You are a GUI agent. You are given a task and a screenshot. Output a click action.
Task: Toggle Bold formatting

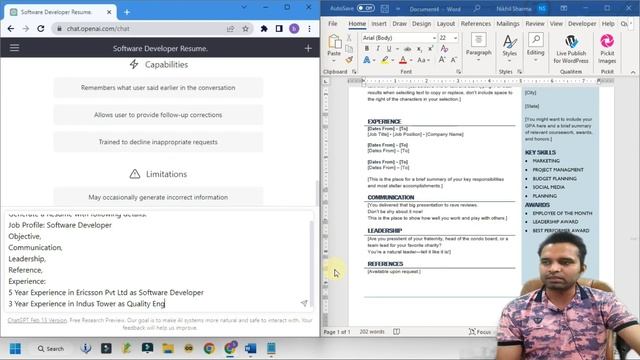click(367, 49)
